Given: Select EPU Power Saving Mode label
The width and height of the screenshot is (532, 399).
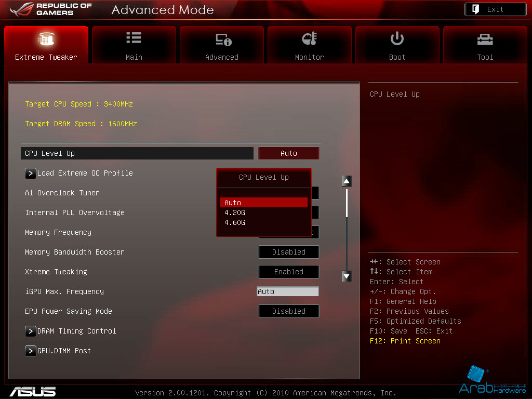Looking at the screenshot, I should coord(69,311).
